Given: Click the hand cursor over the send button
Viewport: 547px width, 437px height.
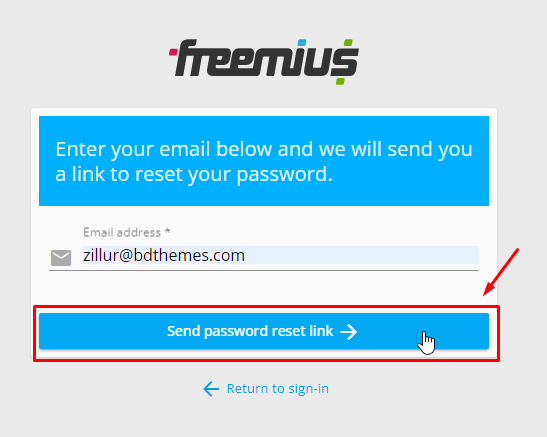Looking at the screenshot, I should [426, 343].
